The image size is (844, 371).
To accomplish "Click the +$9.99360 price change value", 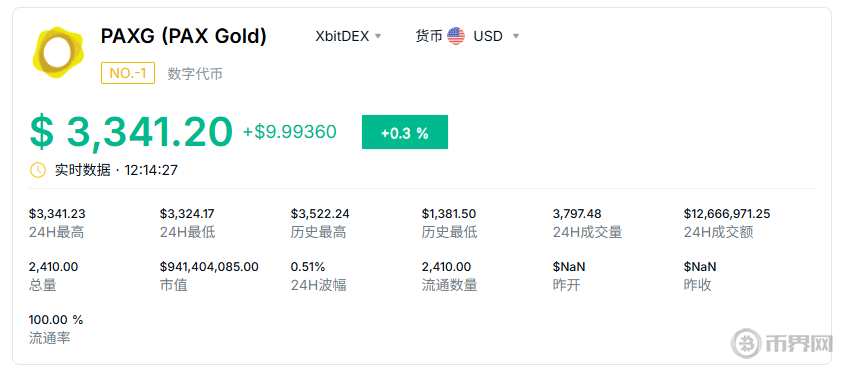I will tap(290, 132).
